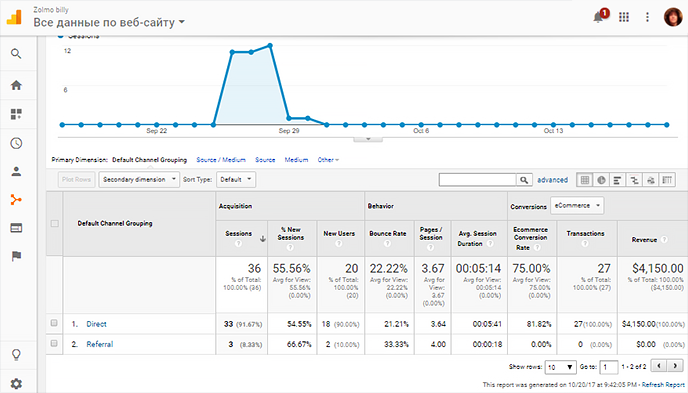Image resolution: width=688 pixels, height=393 pixels.
Task: Click the Plot Rows button
Action: click(76, 179)
